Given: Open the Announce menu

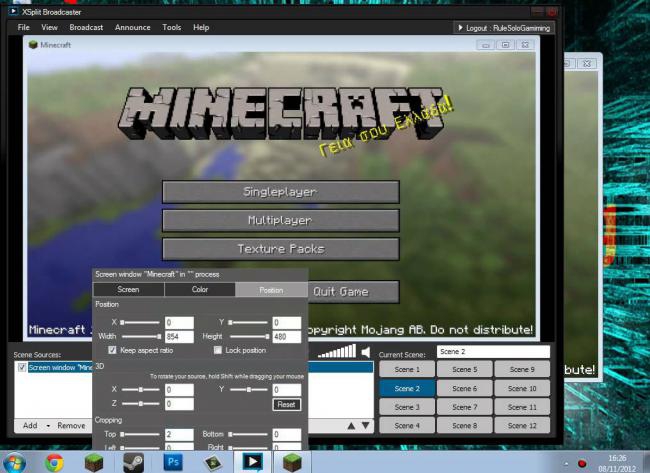Looking at the screenshot, I should pos(133,27).
